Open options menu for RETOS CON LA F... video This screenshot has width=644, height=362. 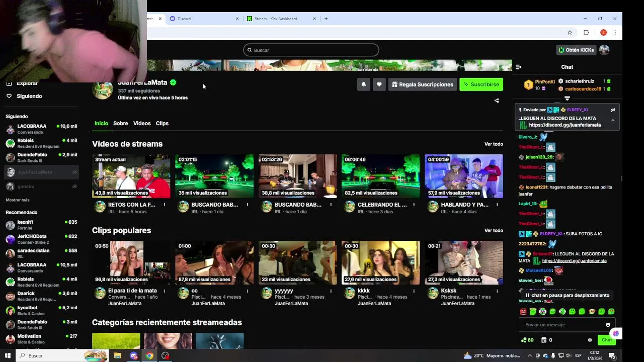[x=164, y=205]
